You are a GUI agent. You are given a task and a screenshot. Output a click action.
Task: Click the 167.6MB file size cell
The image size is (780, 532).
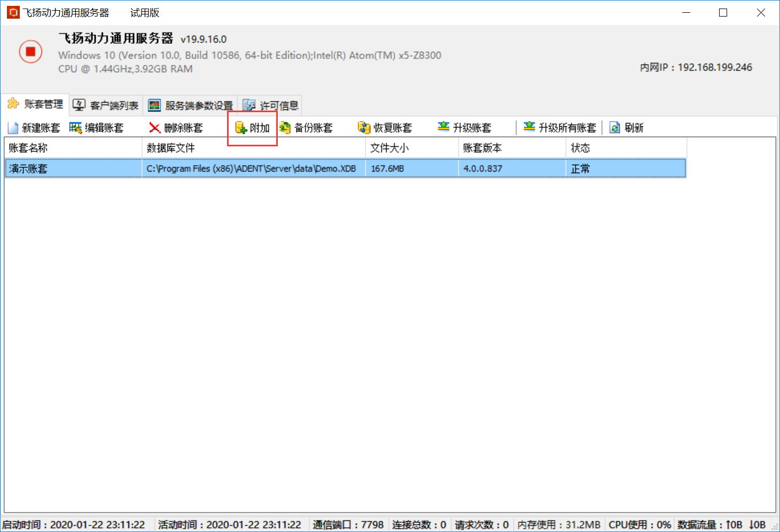coord(412,168)
